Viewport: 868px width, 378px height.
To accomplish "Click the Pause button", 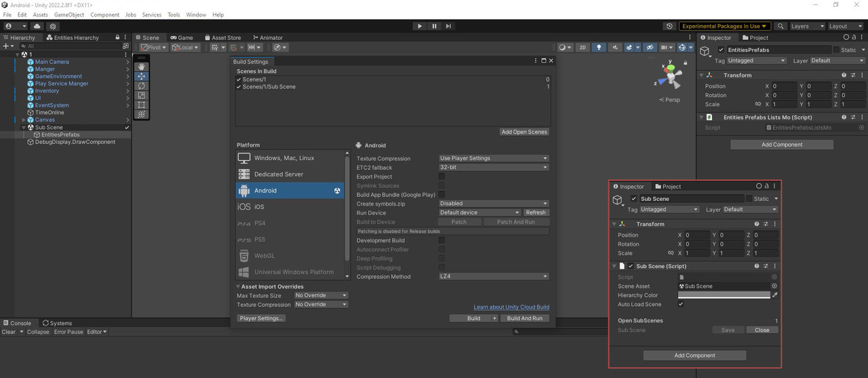I will click(435, 26).
